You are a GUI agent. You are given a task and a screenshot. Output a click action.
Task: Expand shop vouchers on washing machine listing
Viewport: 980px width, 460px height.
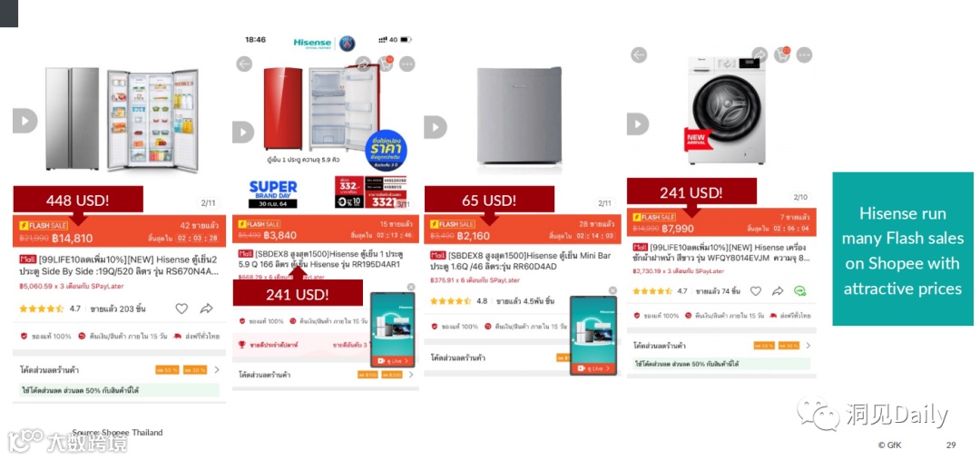pyautogui.click(x=721, y=346)
